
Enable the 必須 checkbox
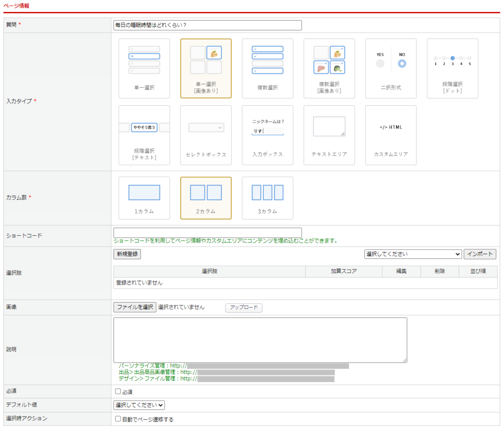118,392
